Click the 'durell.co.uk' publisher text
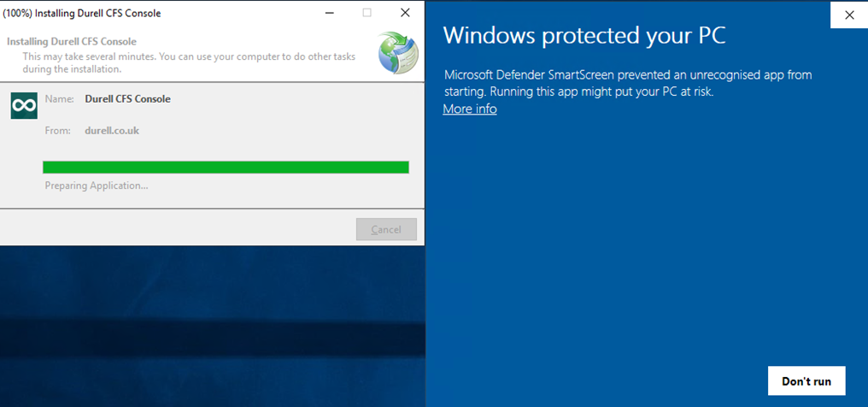This screenshot has width=868, height=407. (112, 131)
